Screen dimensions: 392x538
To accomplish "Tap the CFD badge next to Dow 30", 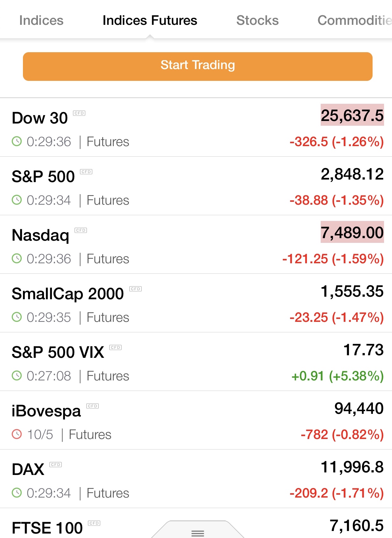I will click(x=79, y=113).
